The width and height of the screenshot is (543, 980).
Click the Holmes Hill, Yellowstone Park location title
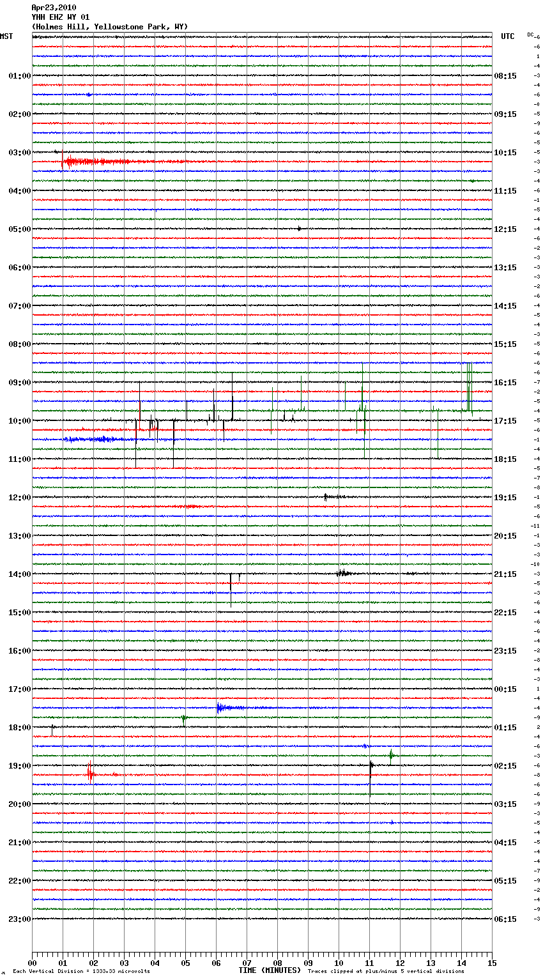tap(110, 27)
